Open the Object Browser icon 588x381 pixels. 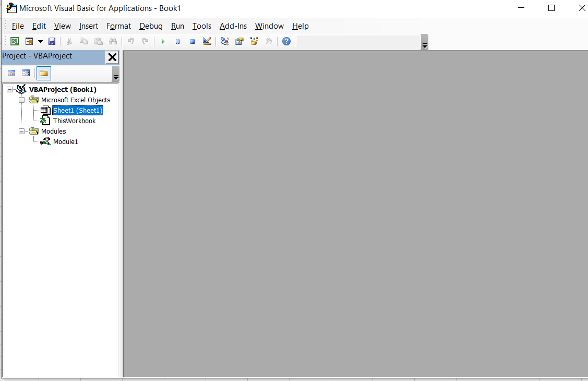click(x=254, y=42)
